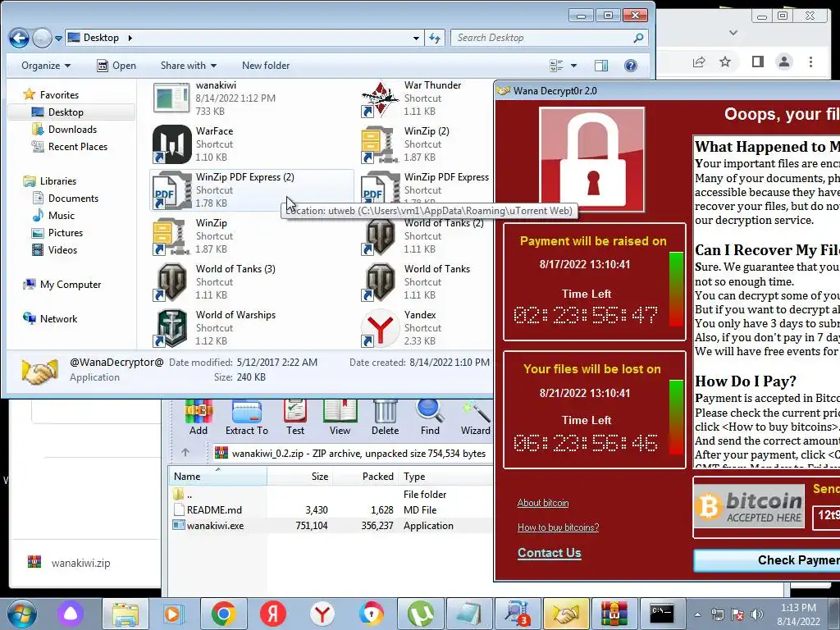Image resolution: width=840 pixels, height=630 pixels.
Task: Select the wanakiwi application file icon
Action: (171, 98)
